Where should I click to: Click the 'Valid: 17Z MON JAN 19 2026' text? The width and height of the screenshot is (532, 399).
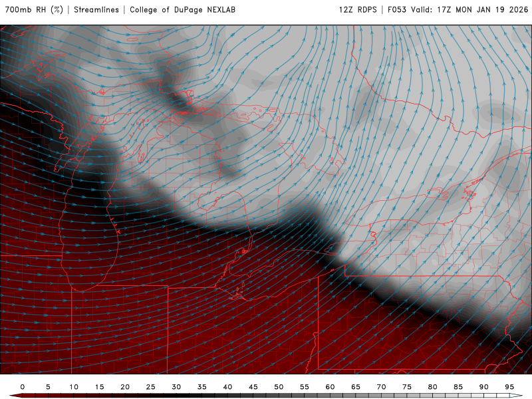tap(470, 10)
